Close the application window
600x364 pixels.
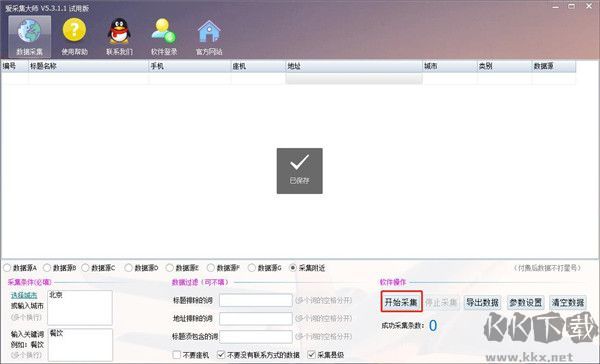(589, 7)
